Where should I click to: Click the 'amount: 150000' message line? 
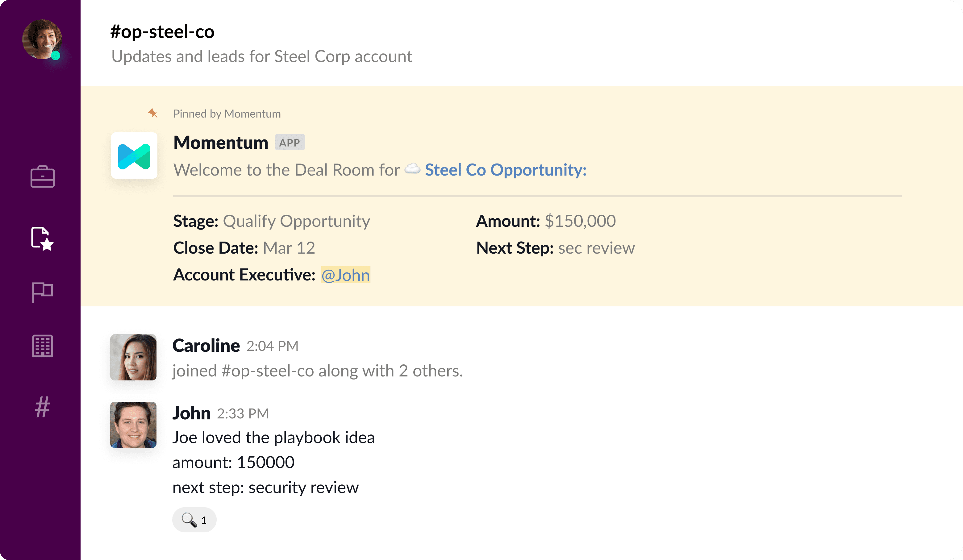[233, 463]
